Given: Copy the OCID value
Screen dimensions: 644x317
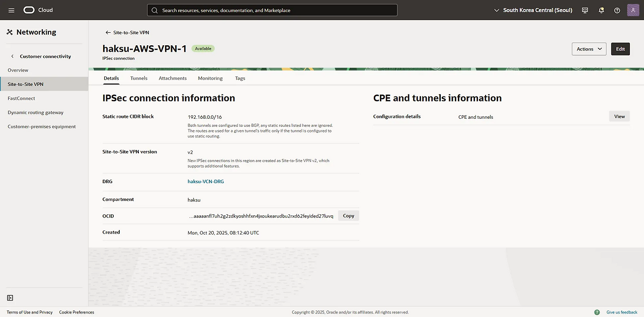Looking at the screenshot, I should click(x=348, y=216).
